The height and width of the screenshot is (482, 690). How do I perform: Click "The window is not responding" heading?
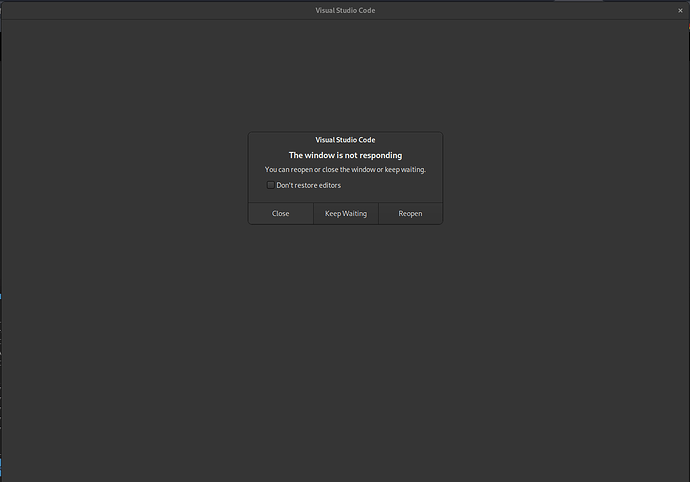click(345, 155)
